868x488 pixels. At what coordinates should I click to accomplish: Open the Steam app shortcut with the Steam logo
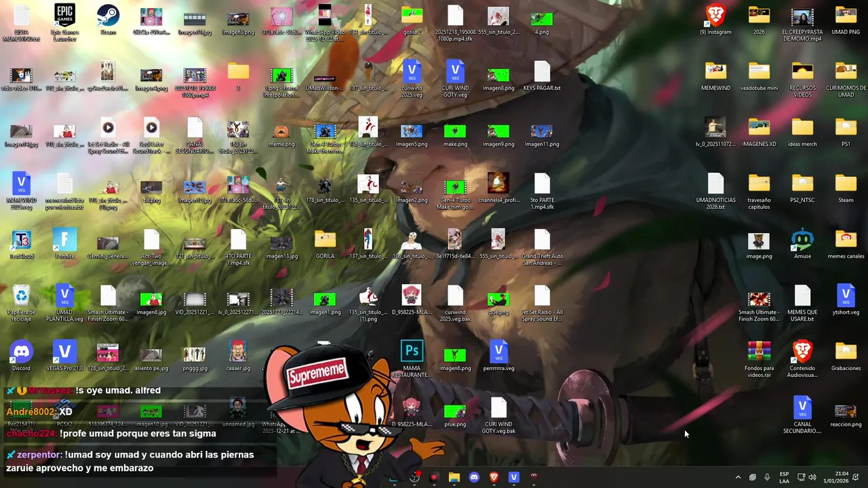point(108,20)
